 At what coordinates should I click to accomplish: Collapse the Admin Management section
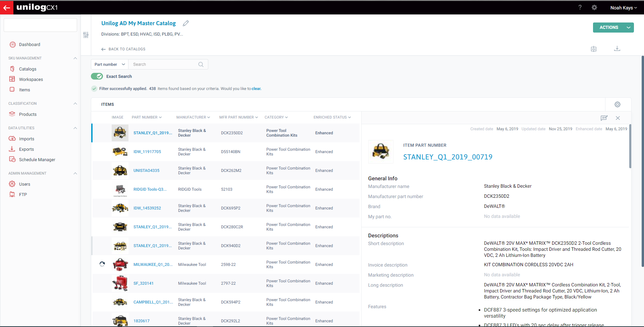click(x=75, y=173)
